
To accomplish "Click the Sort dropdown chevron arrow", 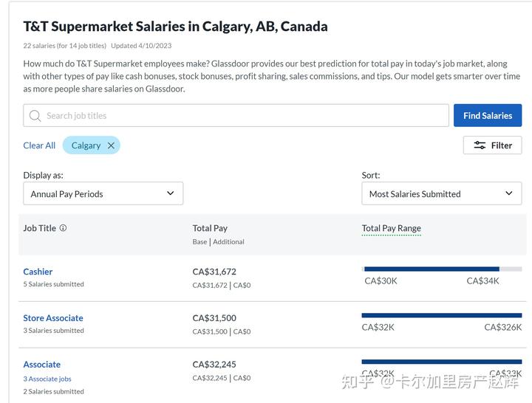I will click(x=508, y=193).
